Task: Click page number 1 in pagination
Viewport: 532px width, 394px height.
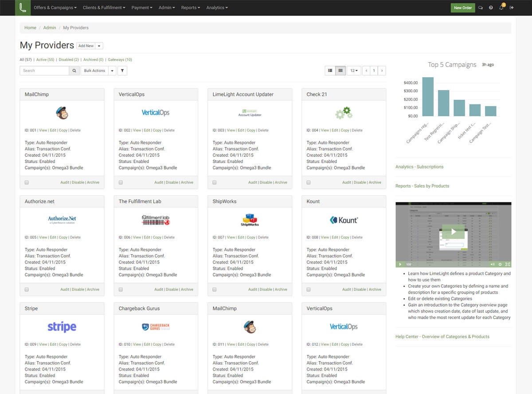Action: (374, 71)
